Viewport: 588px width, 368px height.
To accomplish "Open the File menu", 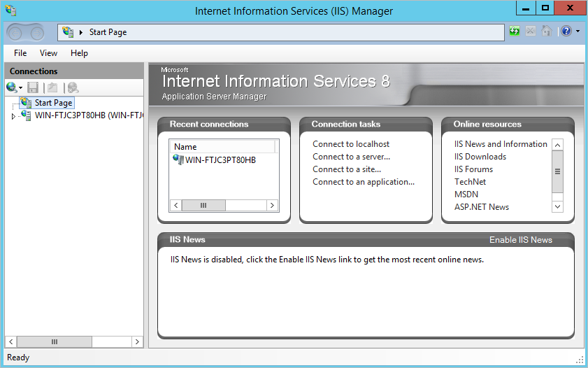I will [20, 53].
